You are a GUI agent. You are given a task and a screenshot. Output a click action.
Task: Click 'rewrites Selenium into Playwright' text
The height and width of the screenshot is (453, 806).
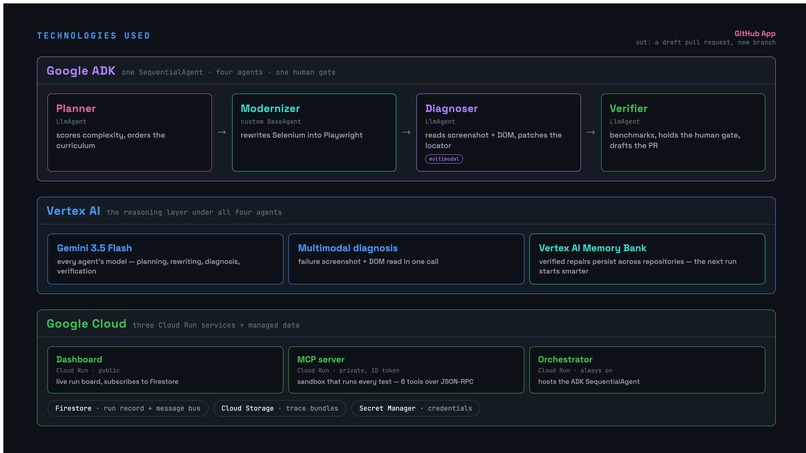tap(302, 135)
